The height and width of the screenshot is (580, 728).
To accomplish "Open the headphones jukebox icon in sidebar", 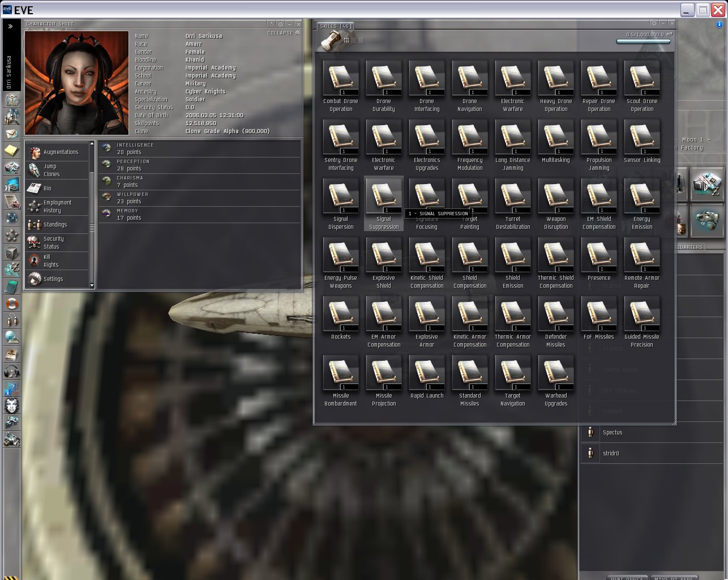I will [x=12, y=372].
